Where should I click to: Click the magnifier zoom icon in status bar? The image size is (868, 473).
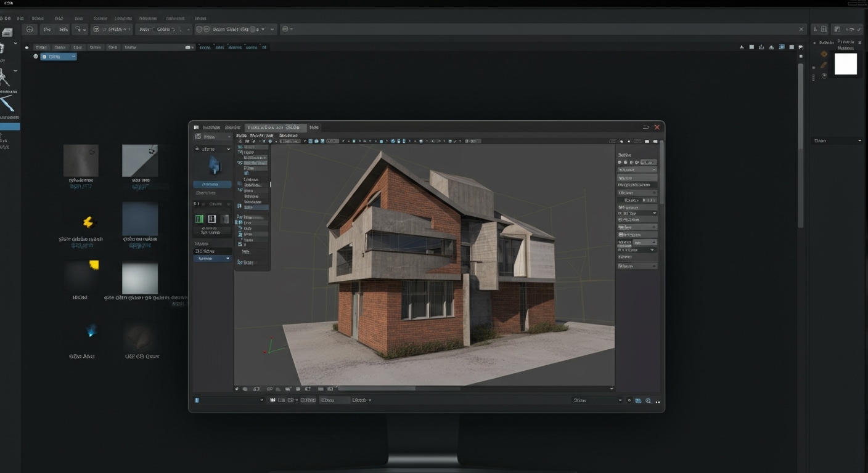coord(648,400)
